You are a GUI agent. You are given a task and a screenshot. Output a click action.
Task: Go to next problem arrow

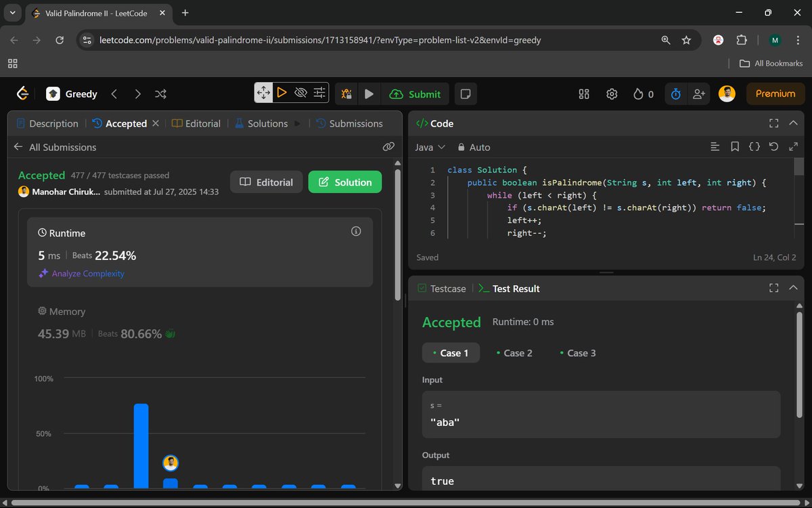coord(138,94)
